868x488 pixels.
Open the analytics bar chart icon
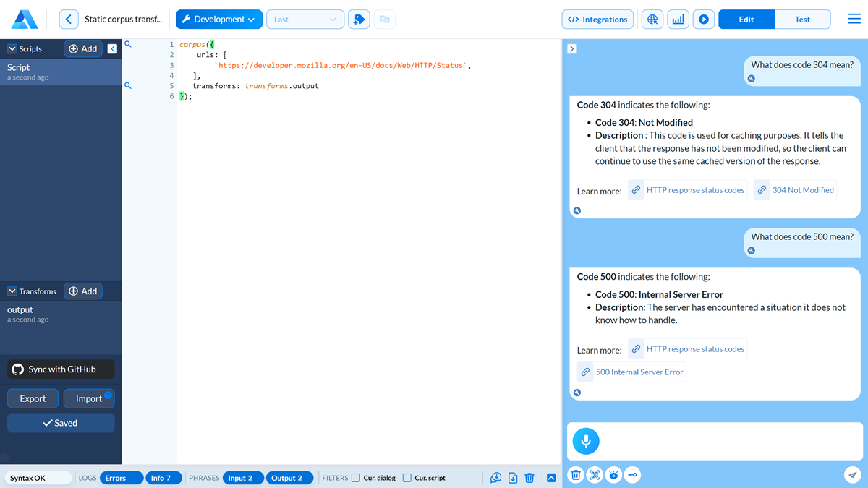[x=678, y=20]
